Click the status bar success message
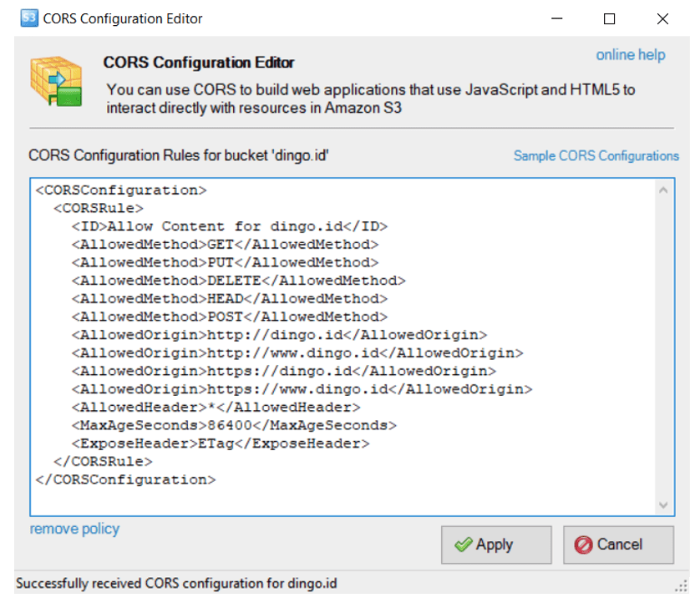This screenshot has width=700, height=603. (176, 583)
